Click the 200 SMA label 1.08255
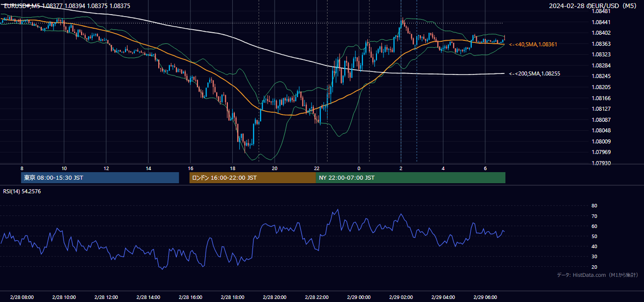 point(535,73)
